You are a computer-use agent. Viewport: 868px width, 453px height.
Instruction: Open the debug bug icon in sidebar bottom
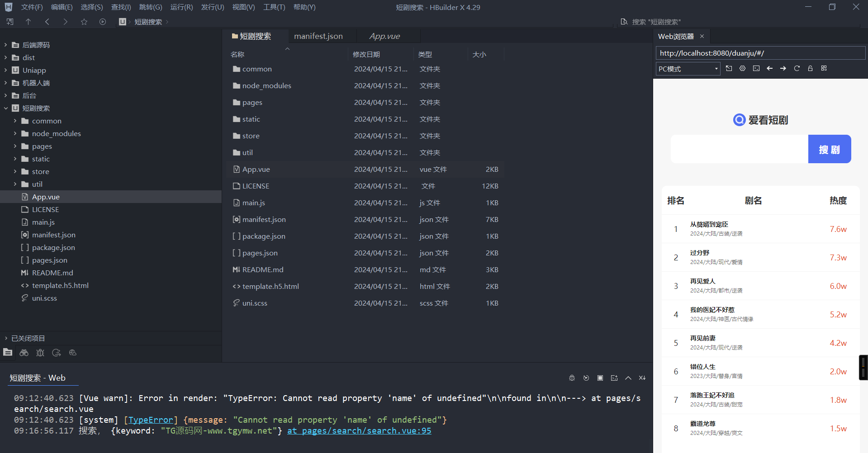[x=40, y=353]
